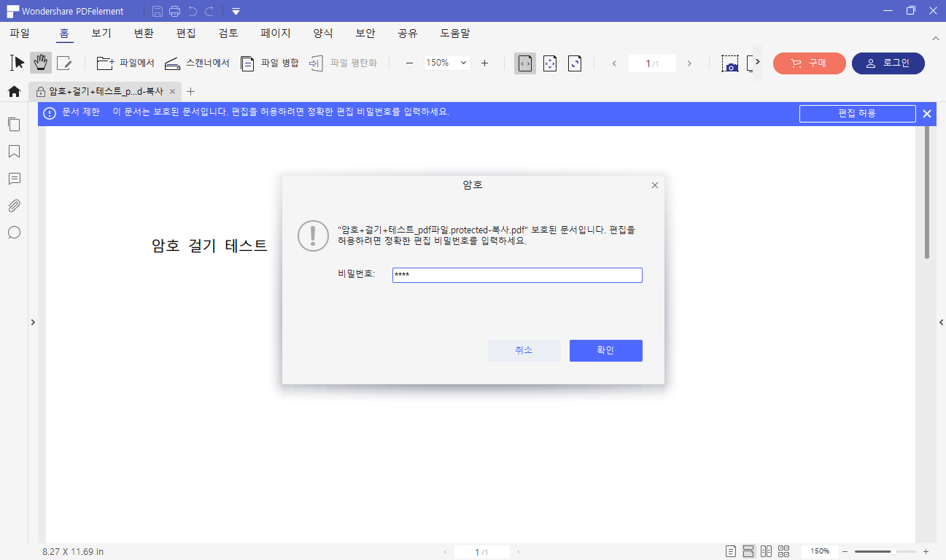Create PDF from scanner (스캐너에서)

point(197,63)
